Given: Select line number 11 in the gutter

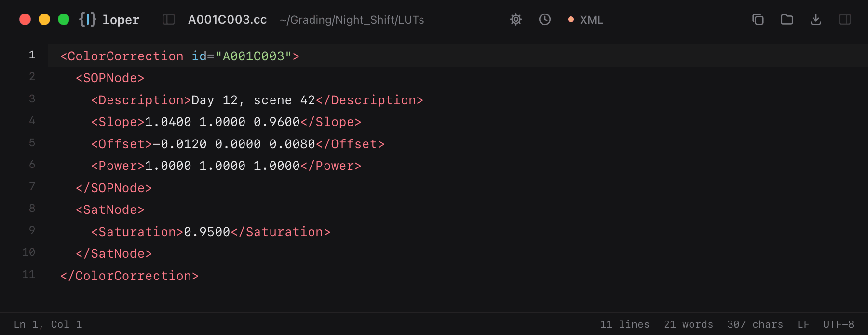Looking at the screenshot, I should [29, 275].
